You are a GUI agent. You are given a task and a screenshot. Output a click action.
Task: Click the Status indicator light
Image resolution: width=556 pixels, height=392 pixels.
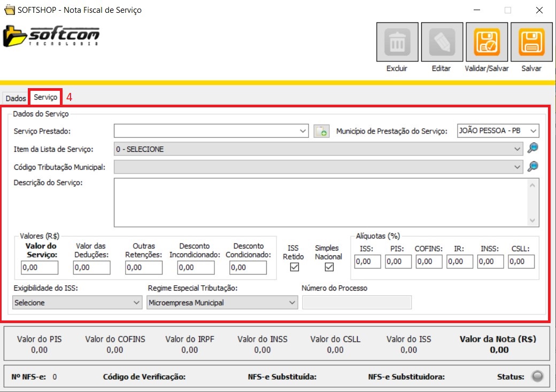pyautogui.click(x=537, y=377)
